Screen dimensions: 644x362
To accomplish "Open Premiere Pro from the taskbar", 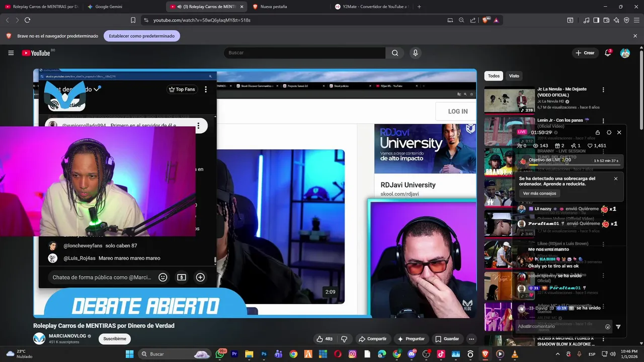I will [x=234, y=354].
